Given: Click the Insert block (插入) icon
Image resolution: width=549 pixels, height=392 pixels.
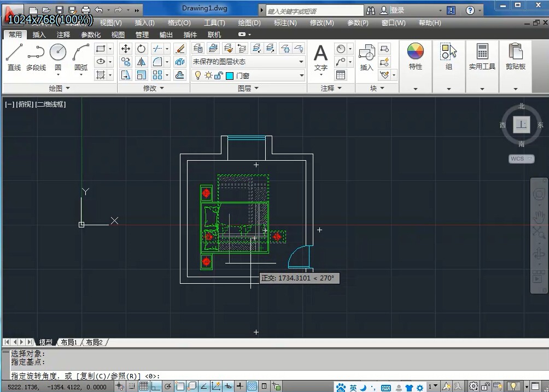Looking at the screenshot, I should [x=366, y=57].
